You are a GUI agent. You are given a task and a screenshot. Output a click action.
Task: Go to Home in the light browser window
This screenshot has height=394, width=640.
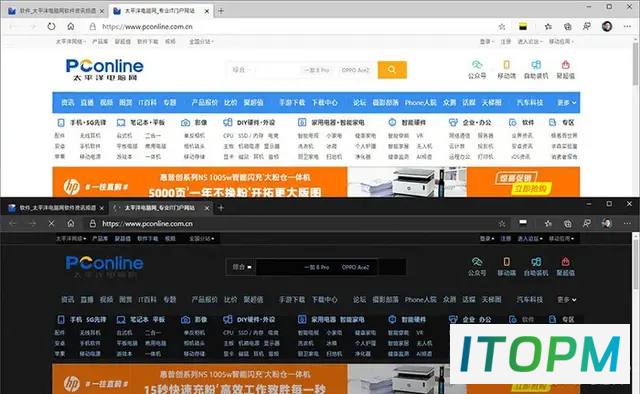tap(71, 27)
